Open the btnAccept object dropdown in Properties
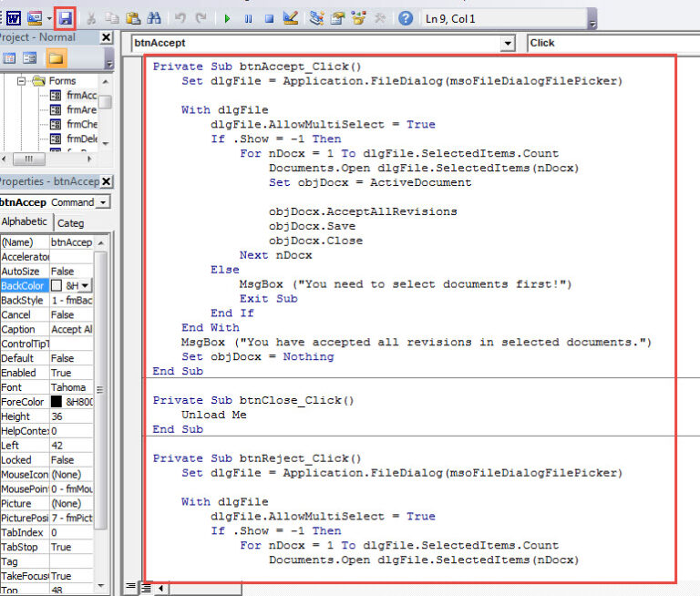The image size is (700, 596). click(103, 202)
